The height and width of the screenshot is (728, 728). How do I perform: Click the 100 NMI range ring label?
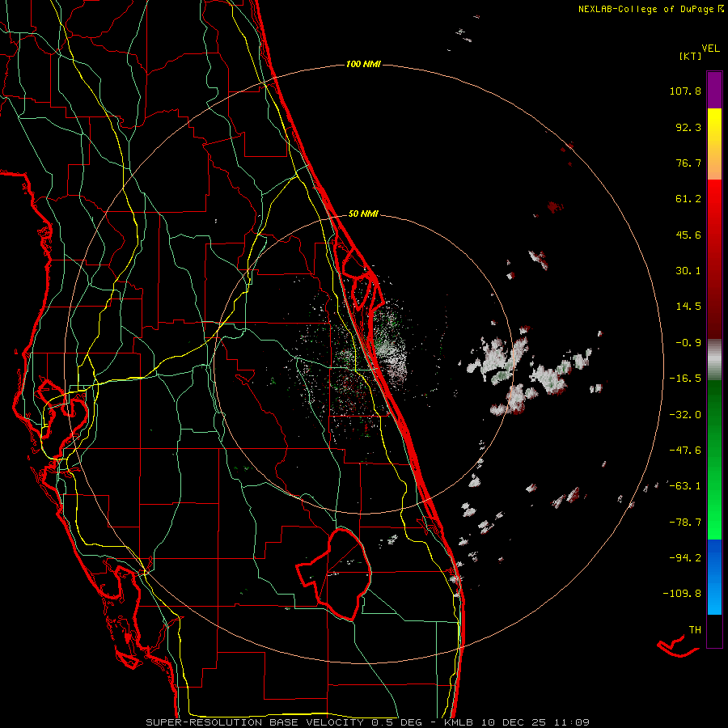coord(363,64)
